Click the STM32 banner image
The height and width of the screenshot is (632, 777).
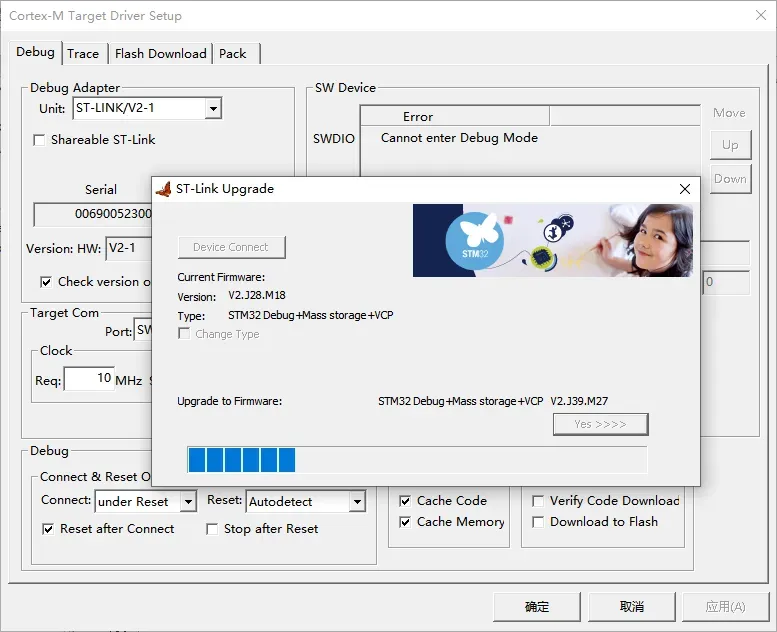(x=553, y=240)
